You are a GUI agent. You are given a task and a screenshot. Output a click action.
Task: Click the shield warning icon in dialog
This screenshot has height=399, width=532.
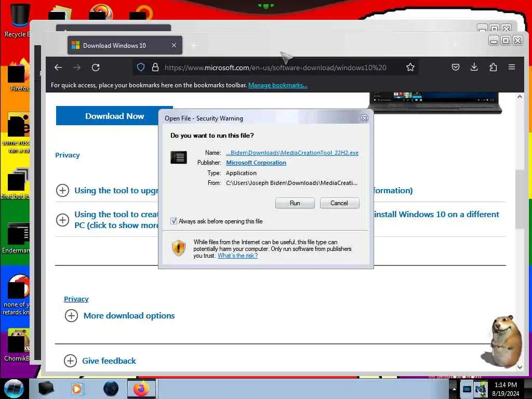[x=179, y=248]
